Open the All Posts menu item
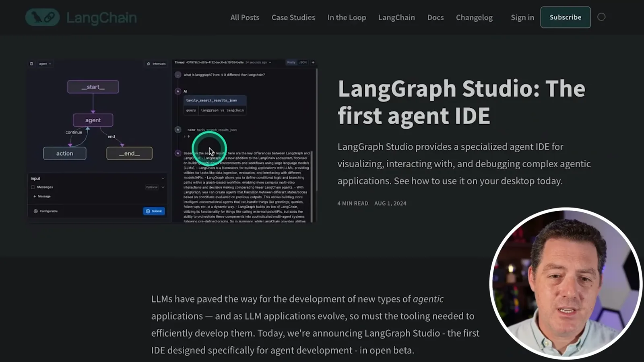The image size is (644, 362). [x=245, y=17]
